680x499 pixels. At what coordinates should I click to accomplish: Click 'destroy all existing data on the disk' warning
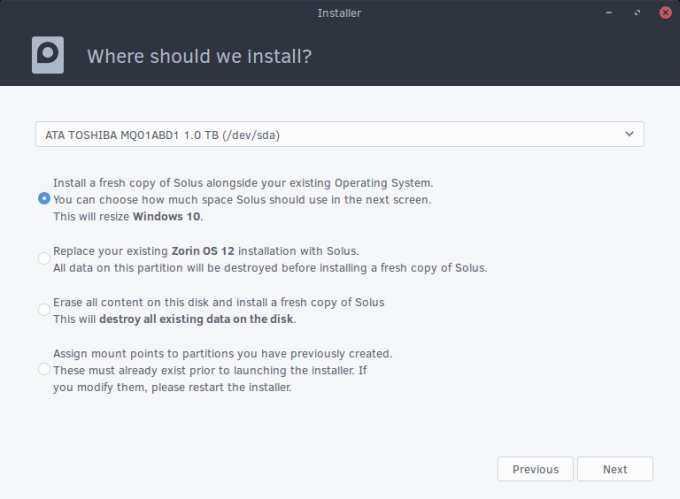click(x=196, y=319)
